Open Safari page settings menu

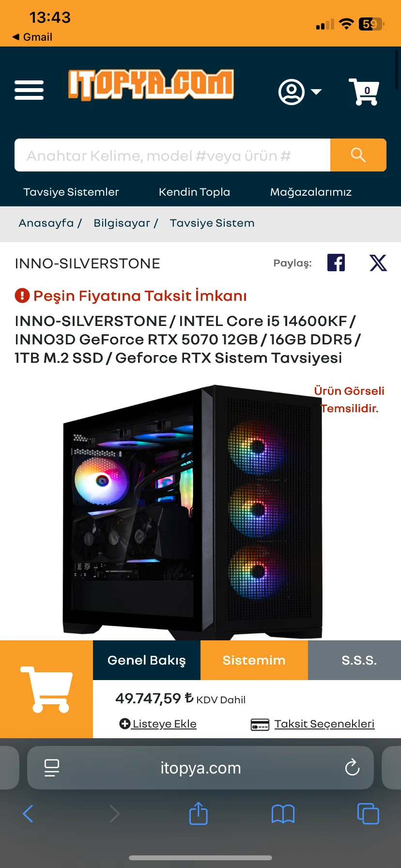point(52,768)
